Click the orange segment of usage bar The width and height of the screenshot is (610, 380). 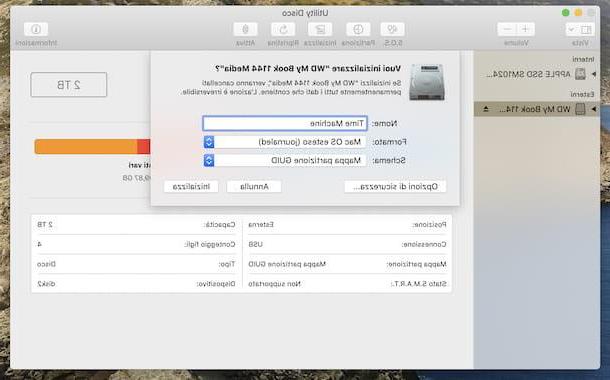[86, 147]
